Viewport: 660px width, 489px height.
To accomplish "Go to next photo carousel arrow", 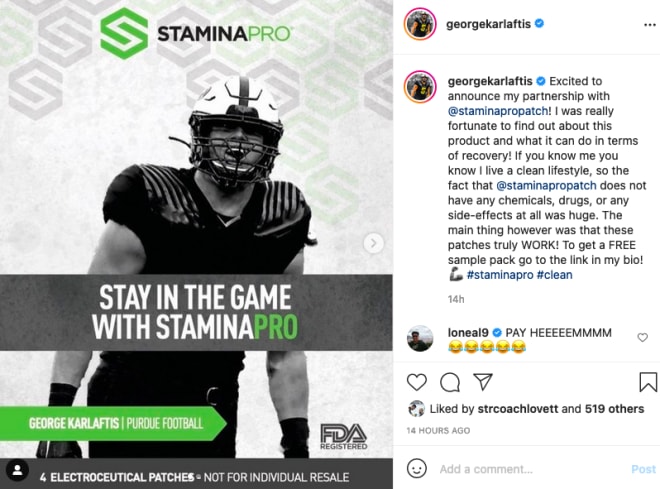I will pyautogui.click(x=373, y=243).
